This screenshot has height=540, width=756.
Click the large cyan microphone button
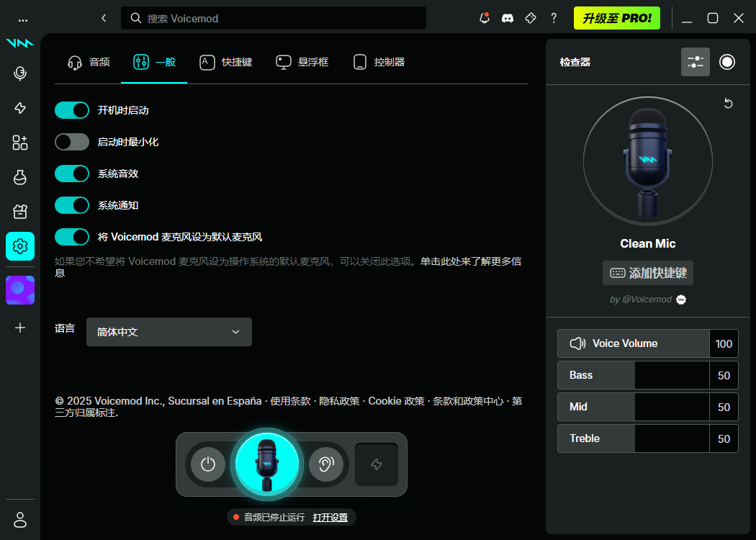[267, 464]
